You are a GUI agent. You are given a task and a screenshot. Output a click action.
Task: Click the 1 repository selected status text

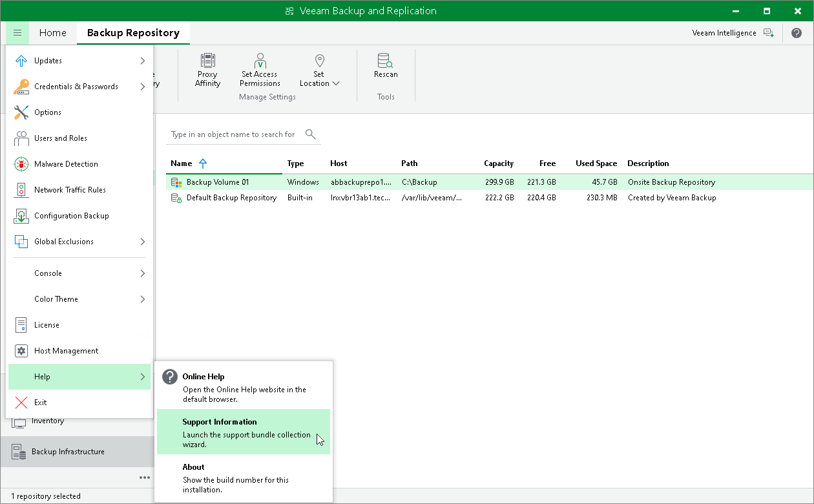coord(46,496)
